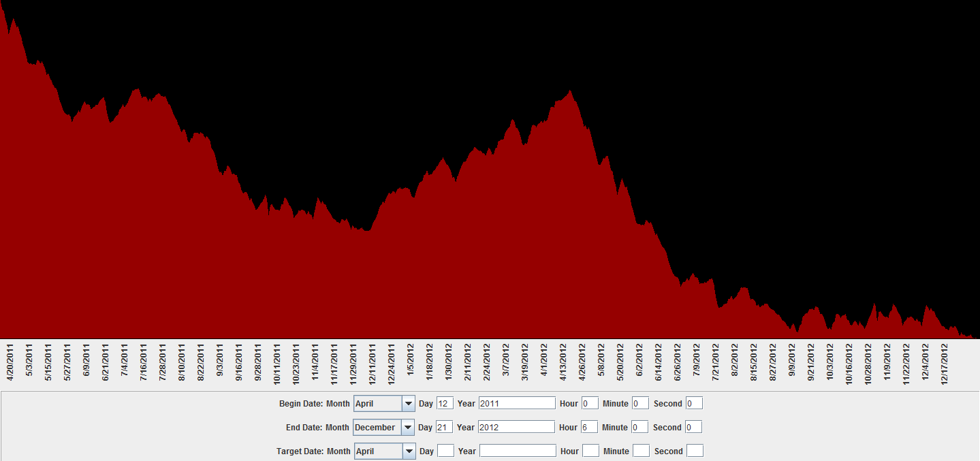This screenshot has height=461, width=980.
Task: Click the 4/13/2012 date label on axis
Action: 563,364
